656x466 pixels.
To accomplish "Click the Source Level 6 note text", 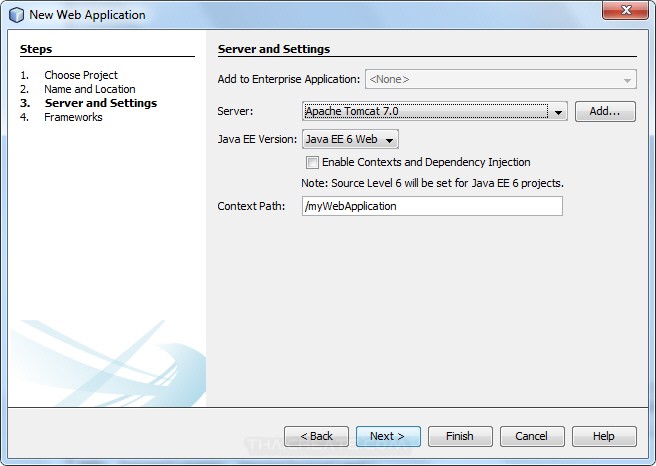I will point(432,183).
